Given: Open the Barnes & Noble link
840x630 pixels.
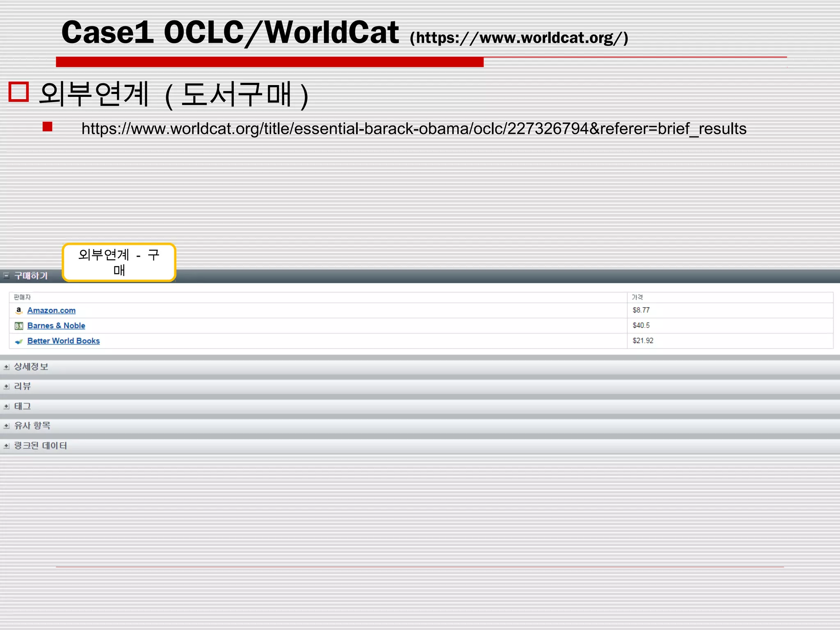Looking at the screenshot, I should (56, 326).
